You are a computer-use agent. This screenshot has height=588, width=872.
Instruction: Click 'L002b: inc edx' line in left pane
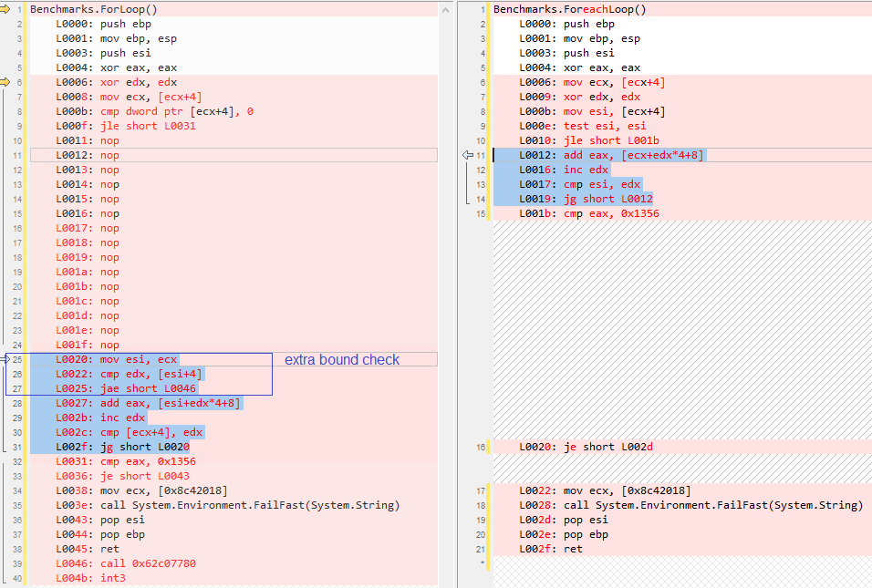[100, 418]
